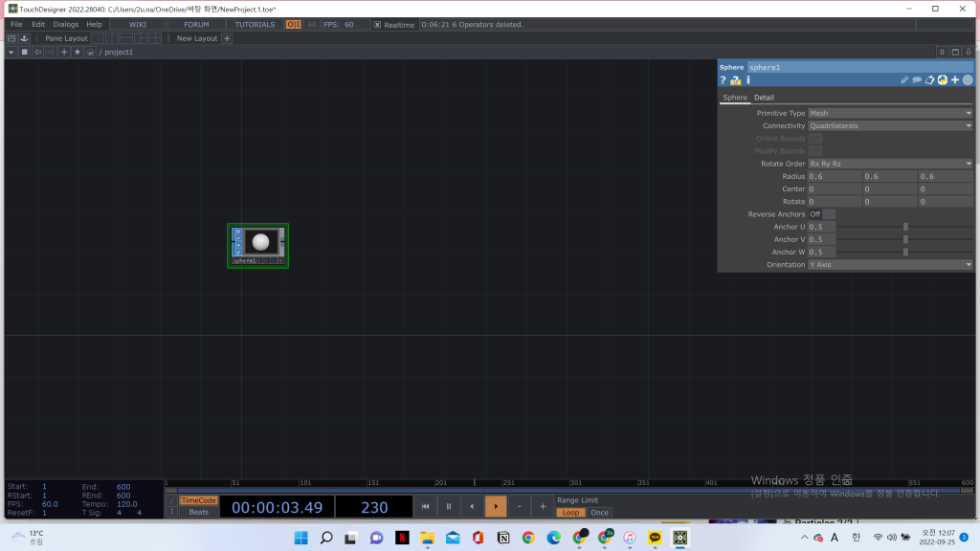
Task: Open the operator help question mark icon
Action: (x=724, y=80)
